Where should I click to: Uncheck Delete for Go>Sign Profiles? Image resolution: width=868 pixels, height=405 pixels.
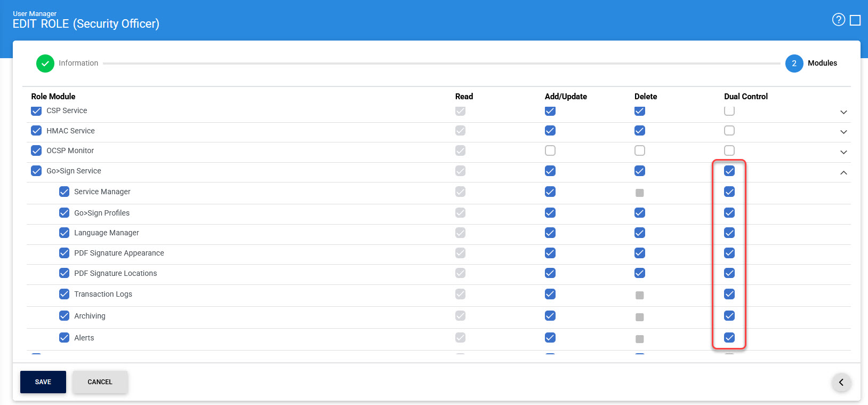(x=640, y=213)
